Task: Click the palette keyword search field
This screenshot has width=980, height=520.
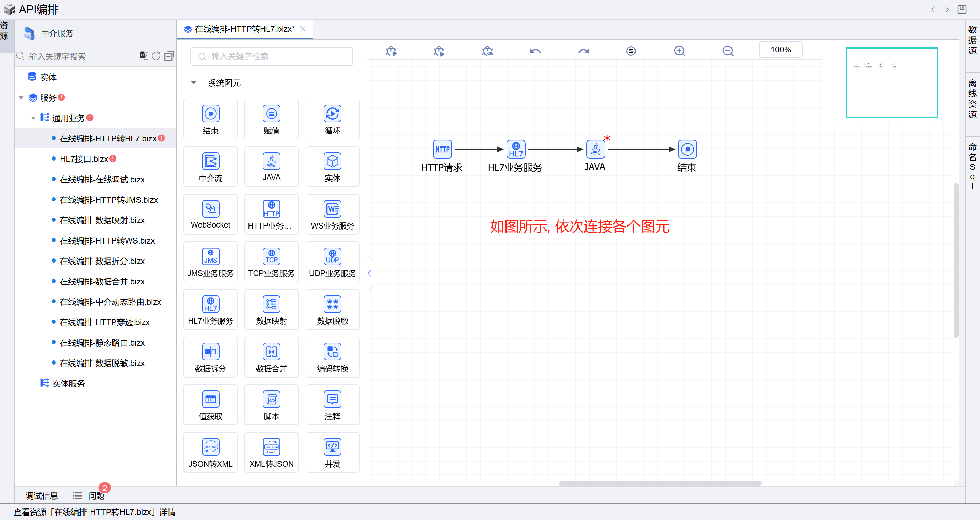Action: (271, 56)
